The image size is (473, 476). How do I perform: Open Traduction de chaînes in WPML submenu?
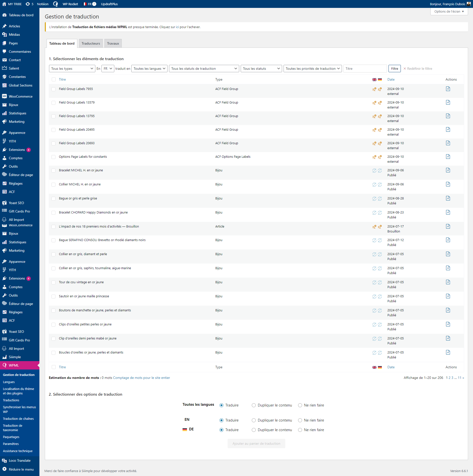[18, 419]
